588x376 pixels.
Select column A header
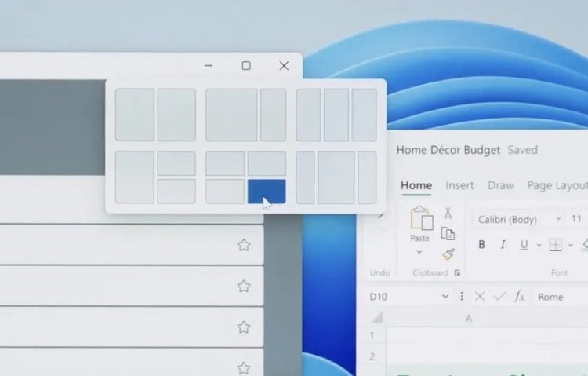pos(469,318)
